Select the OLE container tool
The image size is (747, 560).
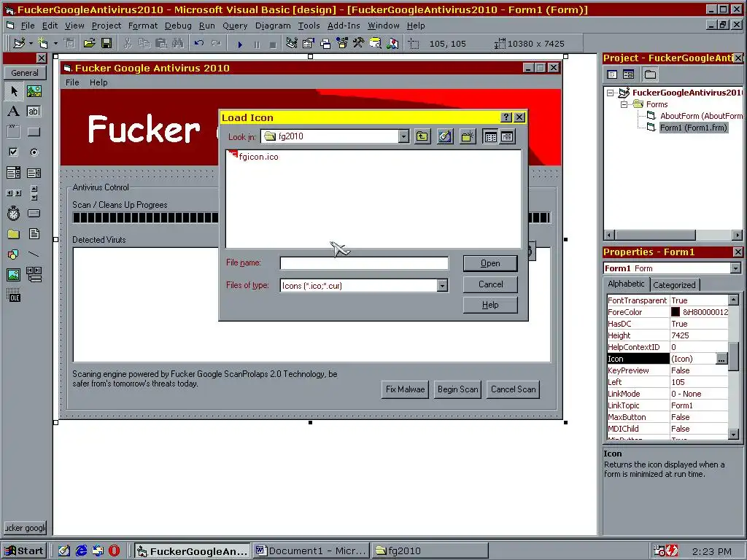[x=14, y=295]
